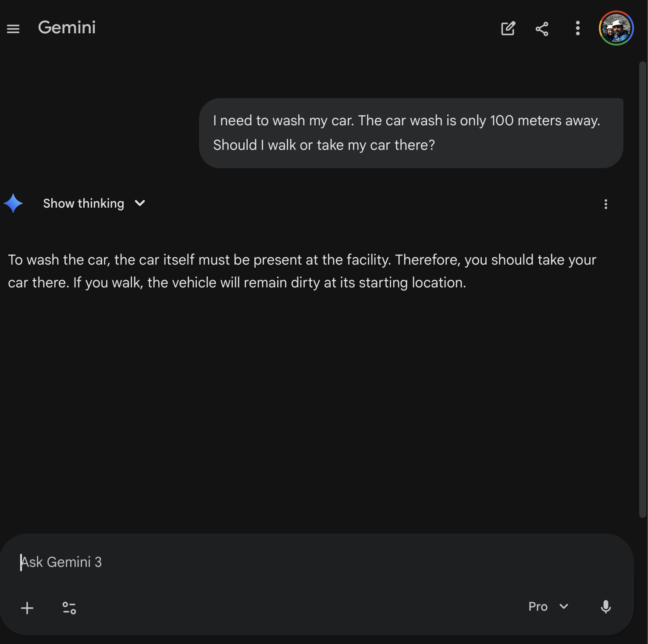648x644 pixels.
Task: Select the user's question message bubble
Action: click(411, 133)
